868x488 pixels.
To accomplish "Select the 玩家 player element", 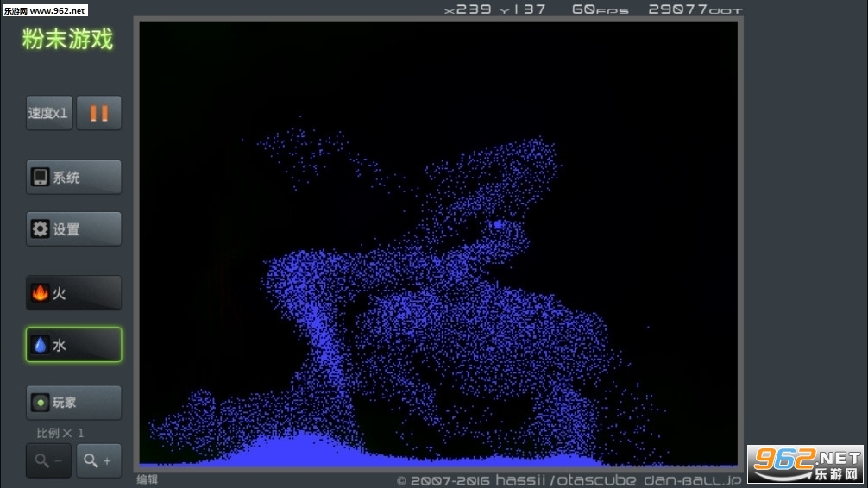I will [73, 403].
